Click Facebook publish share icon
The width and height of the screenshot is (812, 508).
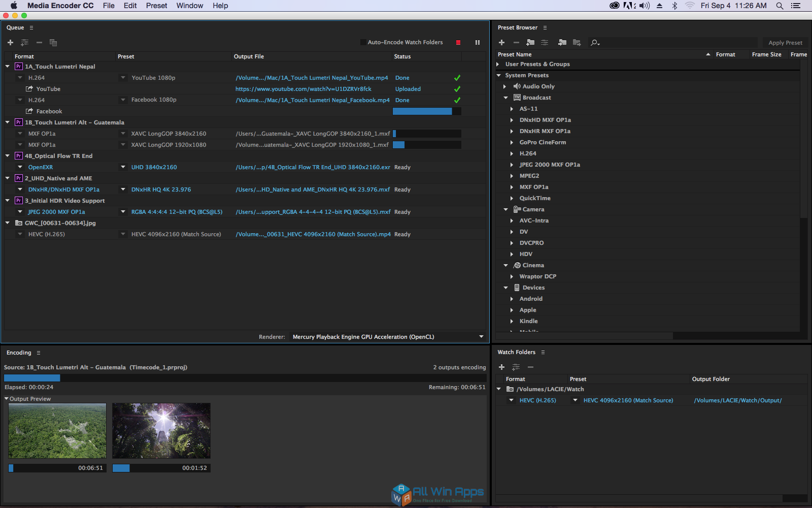(29, 111)
